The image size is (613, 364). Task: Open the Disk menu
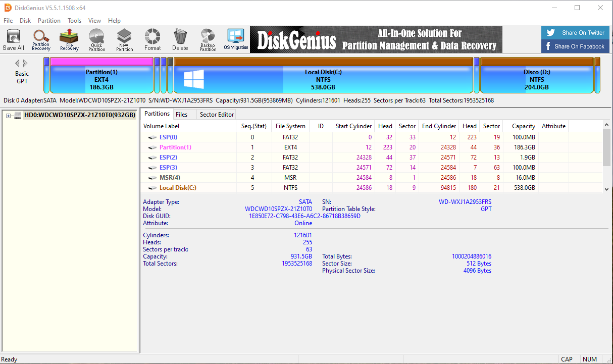(25, 21)
